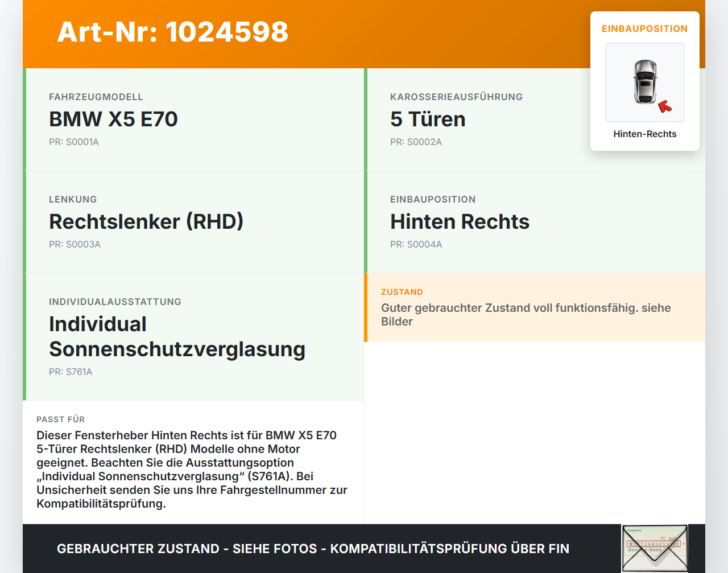Select the Rechtslenker (RHD) value
Viewport: 728px width, 573px height.
(x=146, y=221)
